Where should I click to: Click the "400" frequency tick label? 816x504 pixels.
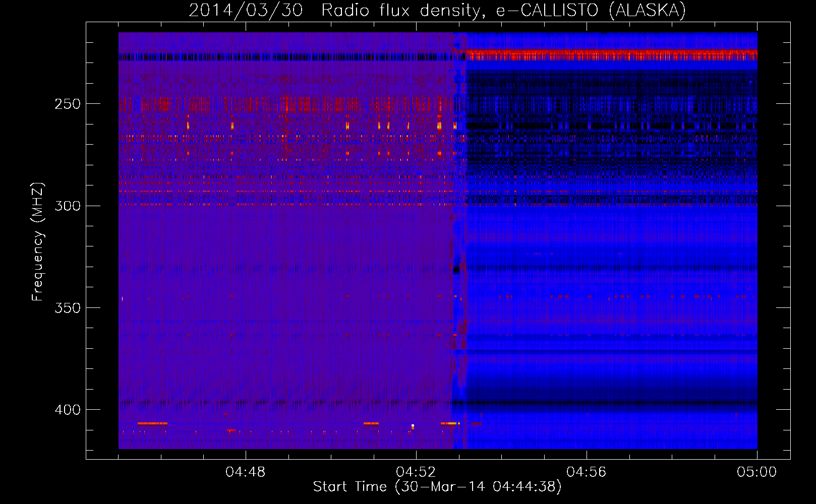point(68,410)
